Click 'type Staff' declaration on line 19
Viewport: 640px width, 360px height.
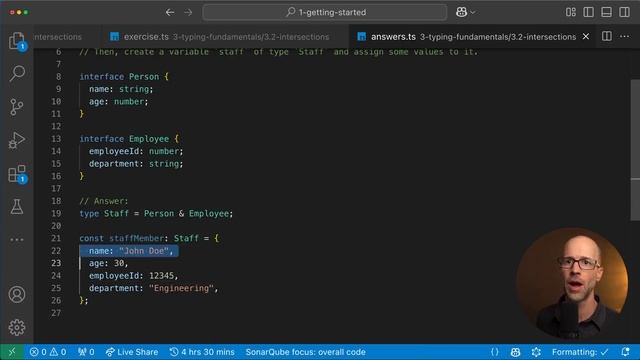point(104,213)
